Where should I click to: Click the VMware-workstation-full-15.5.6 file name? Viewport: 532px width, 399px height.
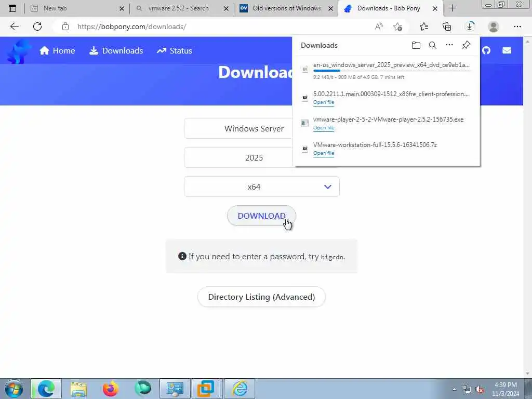click(x=375, y=145)
